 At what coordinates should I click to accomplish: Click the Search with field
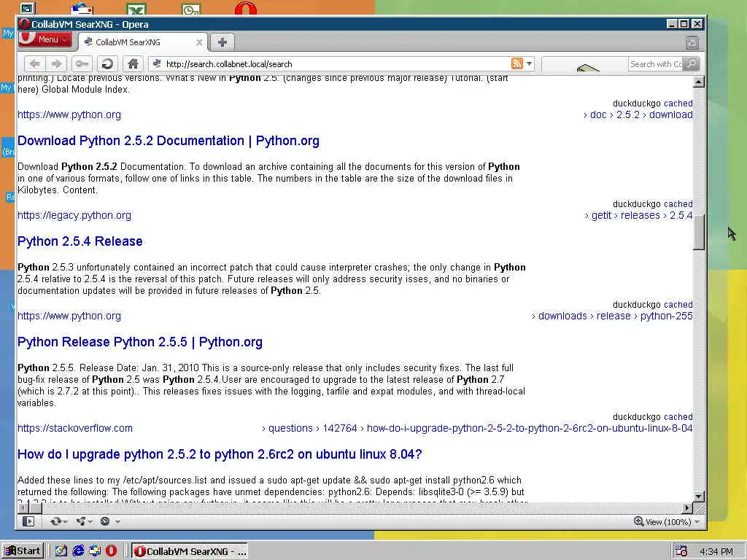pyautogui.click(x=656, y=64)
